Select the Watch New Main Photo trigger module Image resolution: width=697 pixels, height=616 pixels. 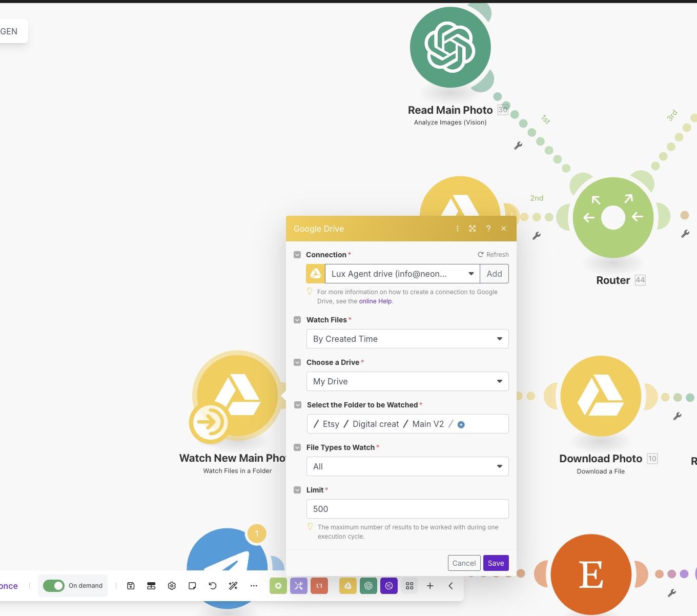point(237,395)
